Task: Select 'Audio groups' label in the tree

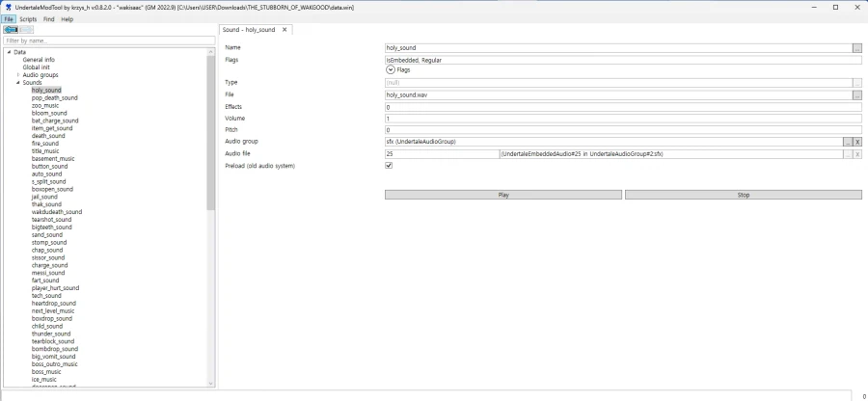Action: pyautogui.click(x=41, y=74)
